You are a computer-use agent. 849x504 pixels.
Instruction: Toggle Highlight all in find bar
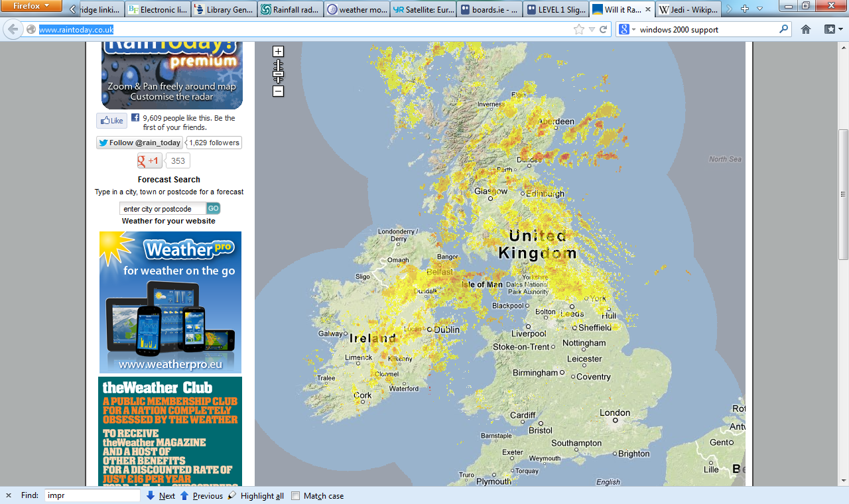tap(255, 495)
